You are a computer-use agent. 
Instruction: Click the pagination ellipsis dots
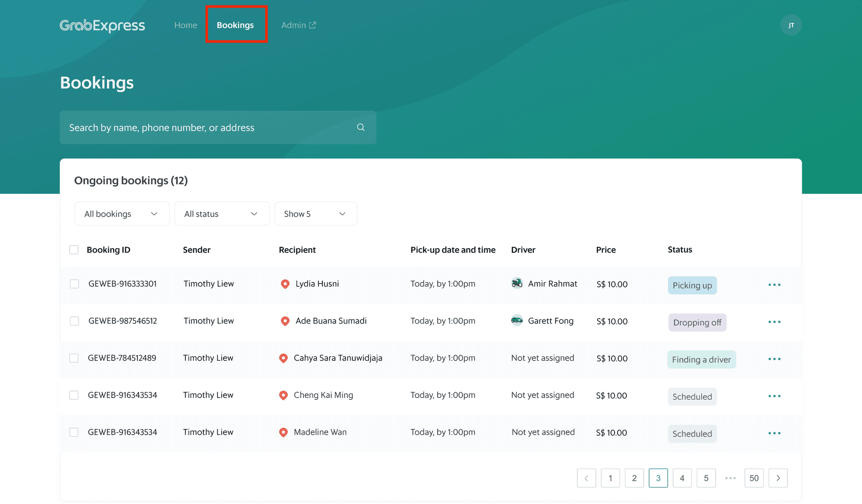point(730,478)
